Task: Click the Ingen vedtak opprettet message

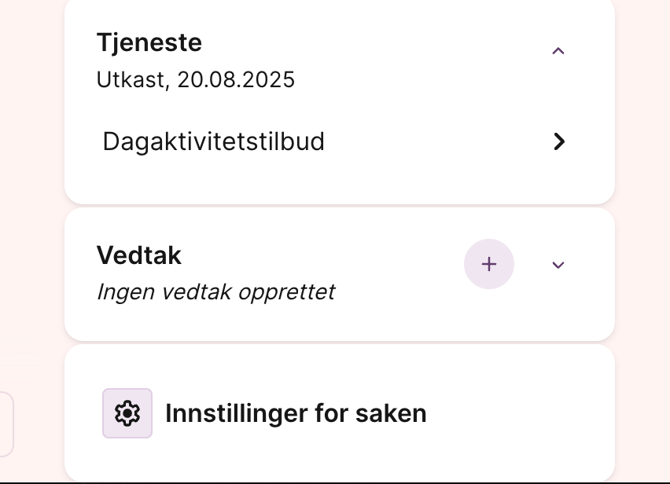Action: click(x=215, y=292)
